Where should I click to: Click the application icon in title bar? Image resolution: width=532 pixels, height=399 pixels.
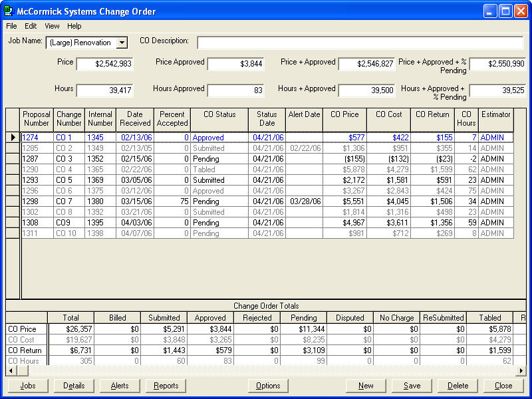(9, 11)
